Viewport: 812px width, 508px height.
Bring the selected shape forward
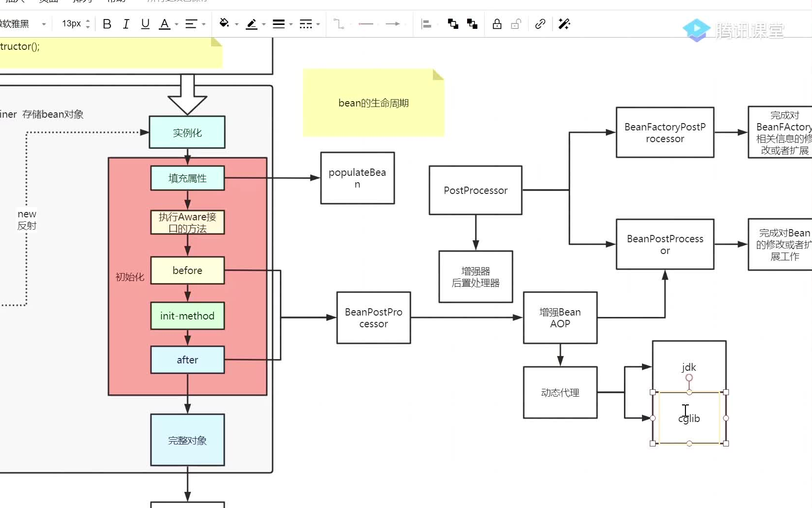tap(452, 24)
